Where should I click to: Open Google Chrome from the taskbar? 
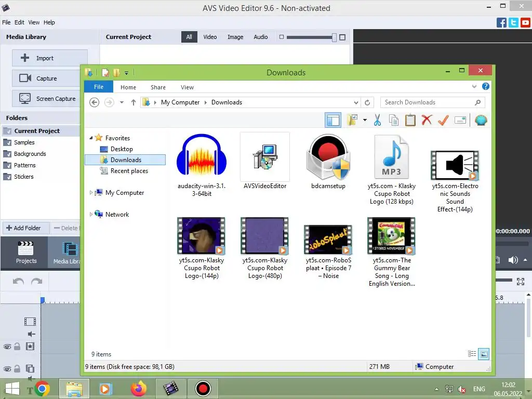[x=42, y=389]
